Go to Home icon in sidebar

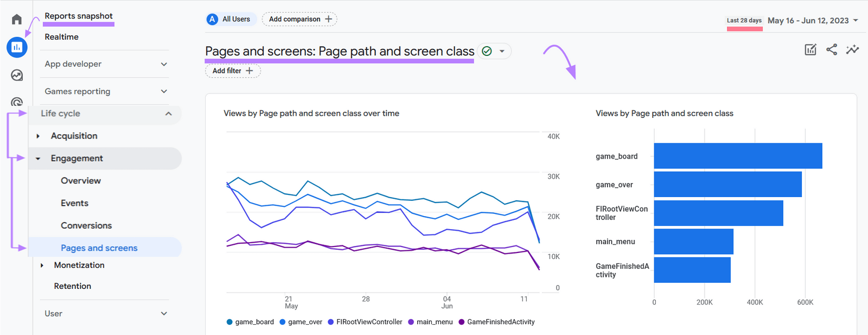point(17,20)
